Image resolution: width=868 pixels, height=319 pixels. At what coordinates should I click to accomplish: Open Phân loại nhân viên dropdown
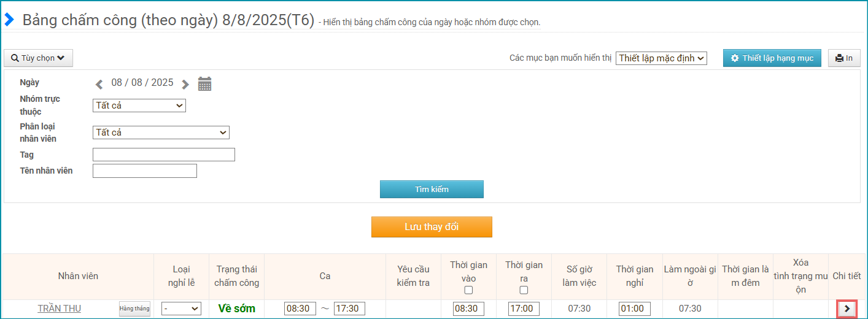[x=161, y=133]
